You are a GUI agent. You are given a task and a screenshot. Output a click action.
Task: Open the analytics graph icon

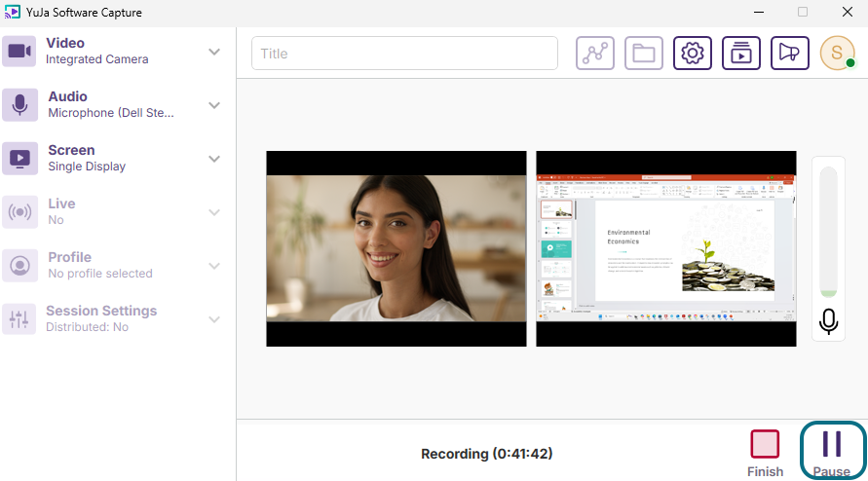coord(594,54)
